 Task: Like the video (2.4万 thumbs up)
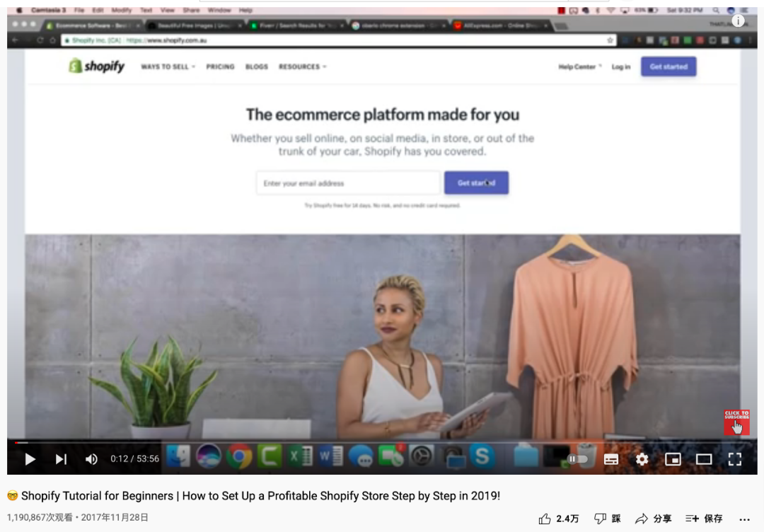559,519
